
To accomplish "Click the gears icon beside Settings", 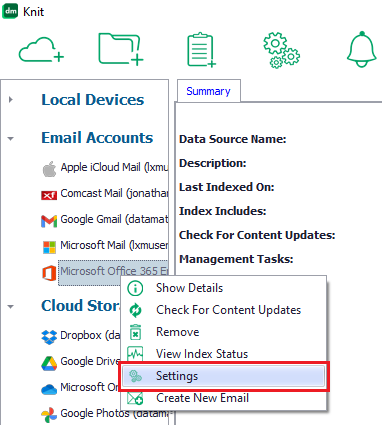I will [135, 376].
